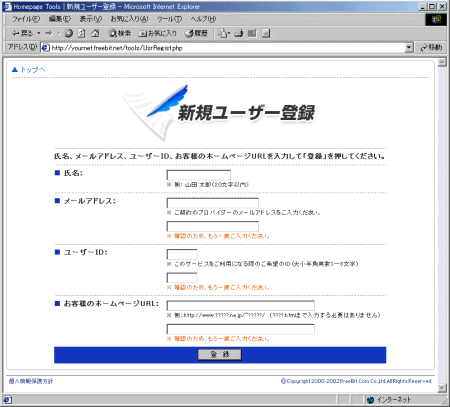Image resolution: width=450 pixels, height=407 pixels.
Task: Click the 氏名 name input field
Action: coord(198,175)
